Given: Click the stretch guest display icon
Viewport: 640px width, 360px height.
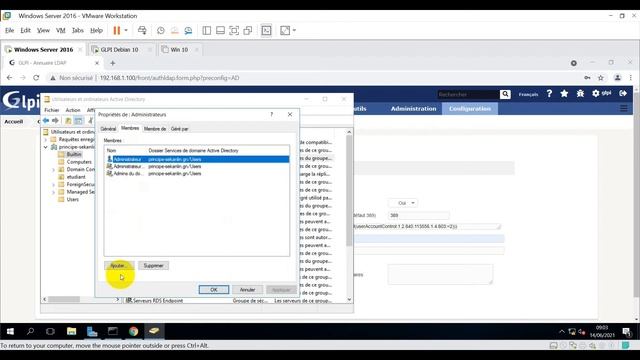Looking at the screenshot, I should [x=285, y=31].
